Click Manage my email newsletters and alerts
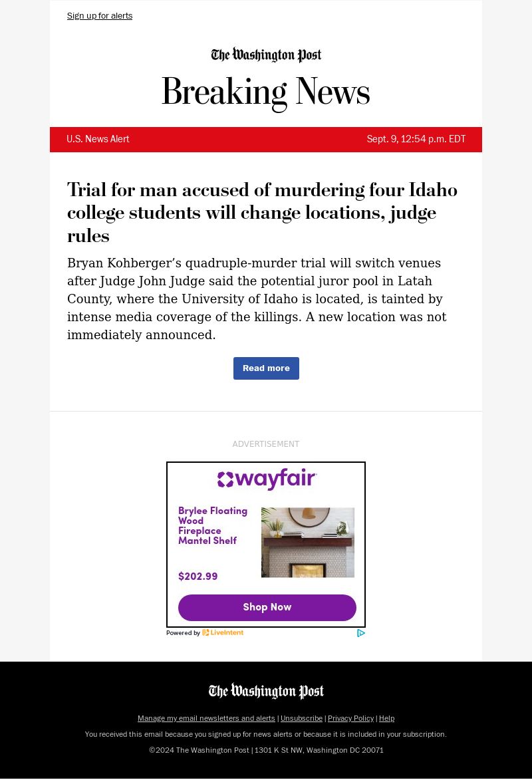The width and height of the screenshot is (532, 780). (x=206, y=718)
